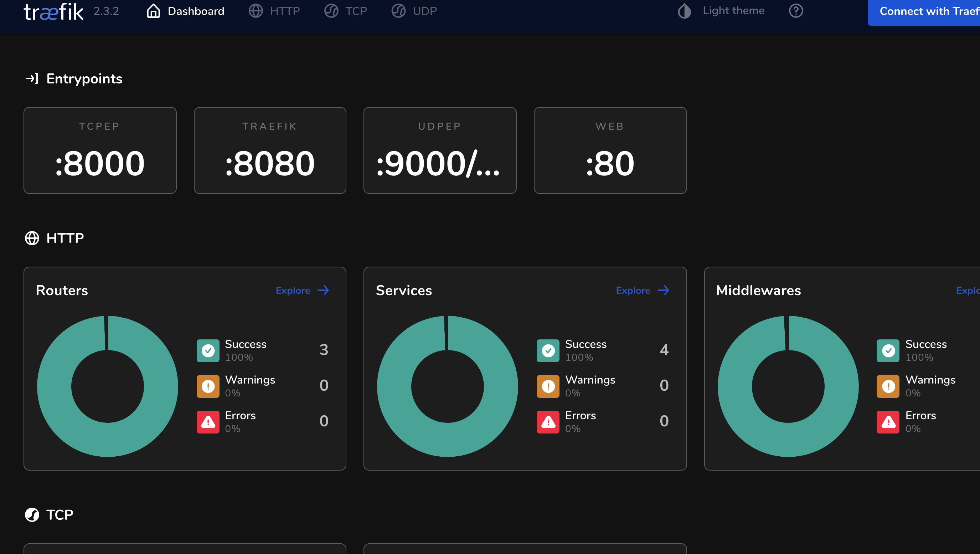Click the Services warnings orange icon

(548, 386)
